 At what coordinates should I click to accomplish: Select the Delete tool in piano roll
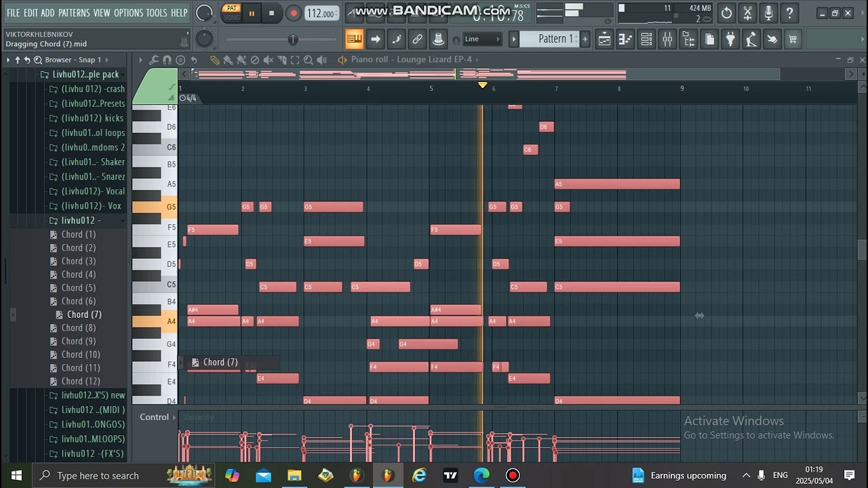pos(254,60)
